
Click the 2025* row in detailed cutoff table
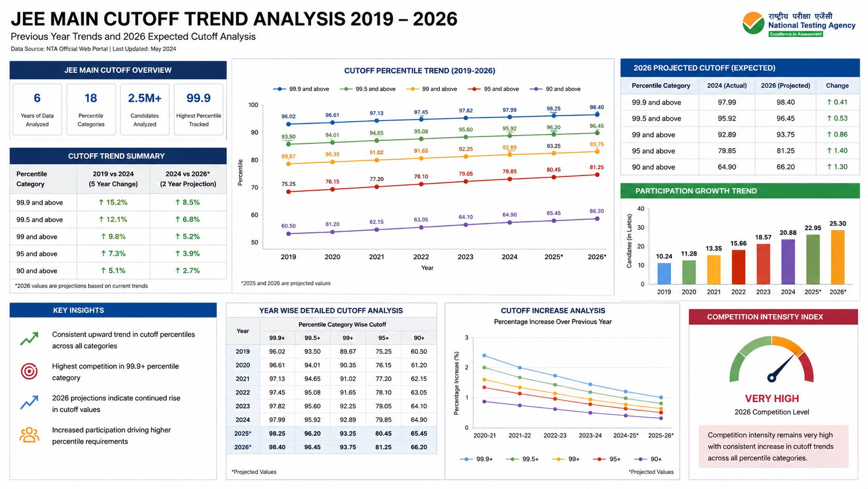click(x=331, y=433)
